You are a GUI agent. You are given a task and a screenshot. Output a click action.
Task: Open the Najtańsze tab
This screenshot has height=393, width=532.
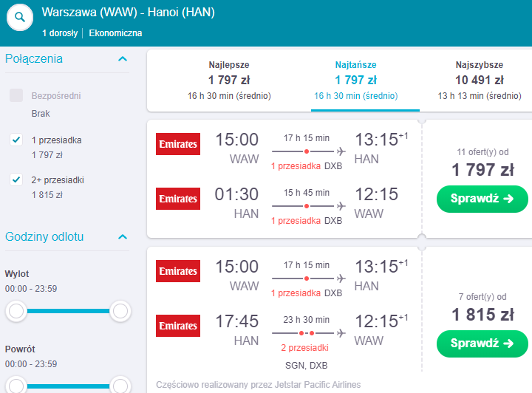tap(355, 80)
